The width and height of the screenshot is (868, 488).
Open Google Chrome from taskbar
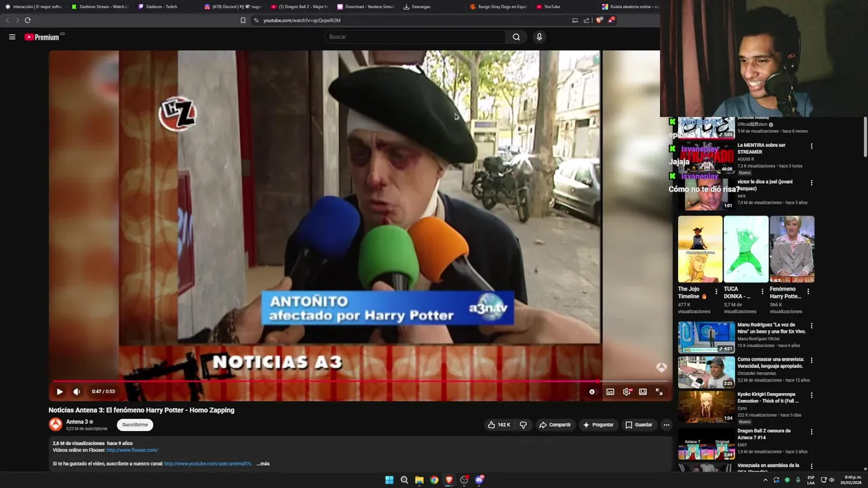click(434, 480)
